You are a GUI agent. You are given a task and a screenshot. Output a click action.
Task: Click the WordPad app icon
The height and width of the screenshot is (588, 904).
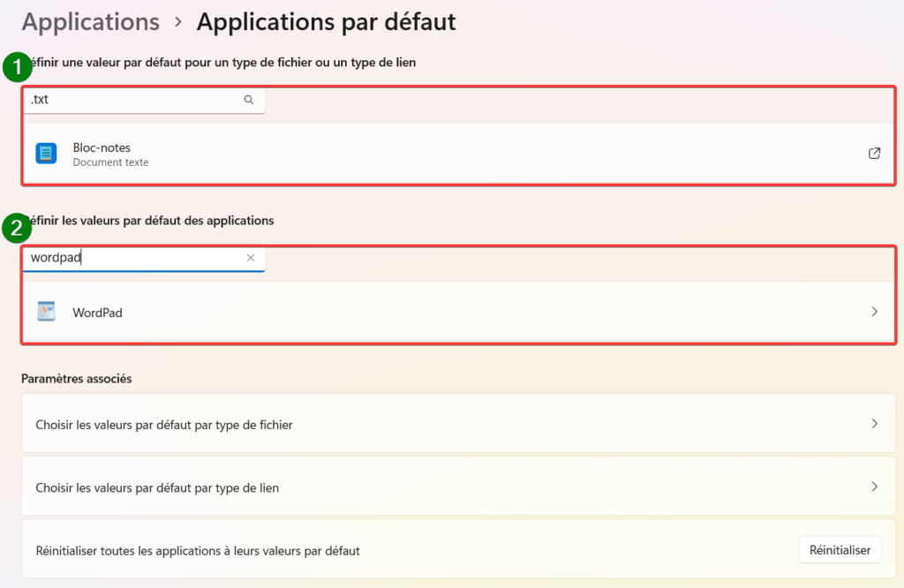click(x=46, y=312)
